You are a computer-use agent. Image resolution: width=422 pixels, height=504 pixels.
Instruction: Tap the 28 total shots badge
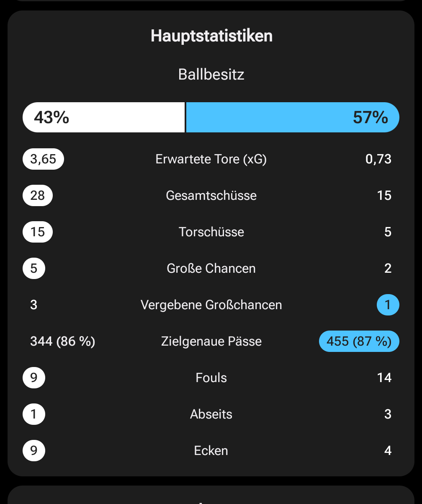(x=38, y=196)
